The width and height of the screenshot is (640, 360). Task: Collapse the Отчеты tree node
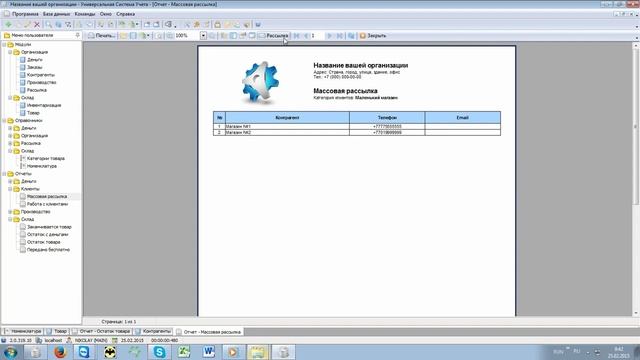pyautogui.click(x=4, y=173)
